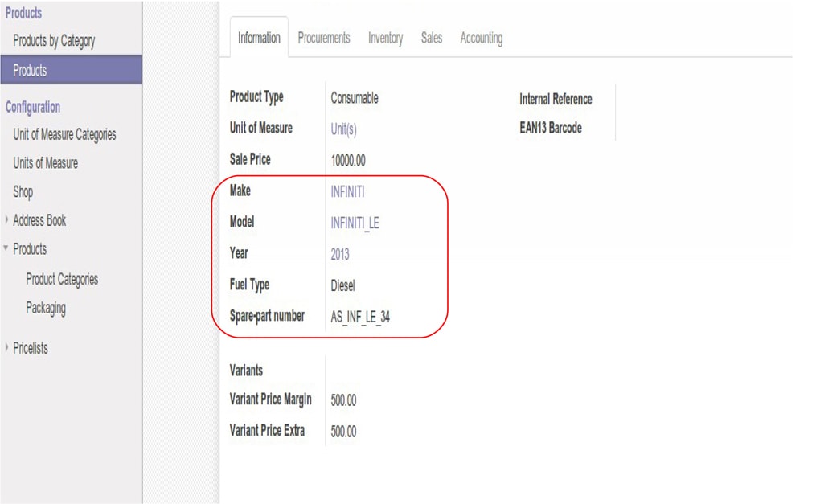Viewport: 816px width, 504px height.
Task: Click the Year field label
Action: (x=239, y=253)
